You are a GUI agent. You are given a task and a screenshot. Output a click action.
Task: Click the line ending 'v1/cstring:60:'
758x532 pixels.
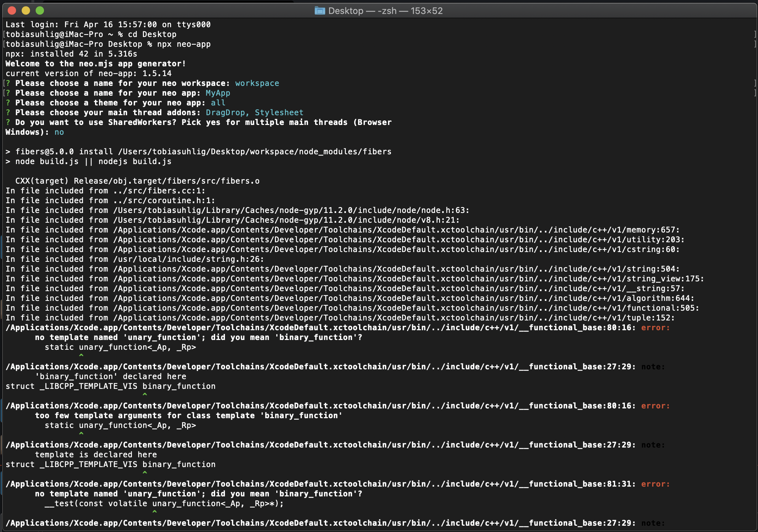pyautogui.click(x=343, y=249)
